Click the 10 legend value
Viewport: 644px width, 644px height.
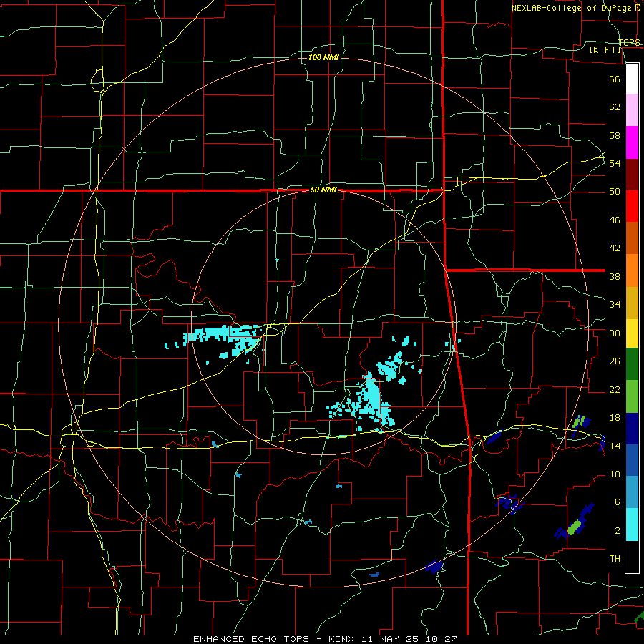615,475
